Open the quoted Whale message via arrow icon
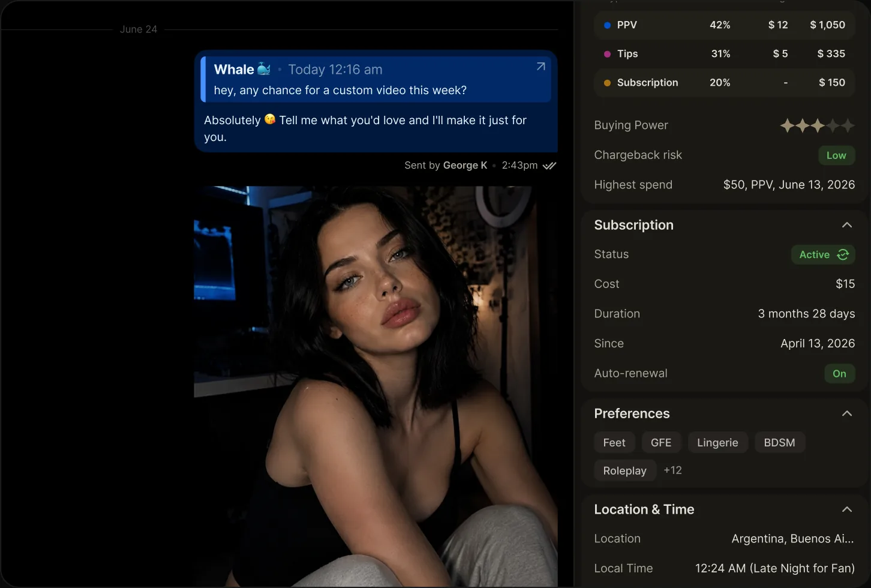This screenshot has width=871, height=588. [540, 67]
